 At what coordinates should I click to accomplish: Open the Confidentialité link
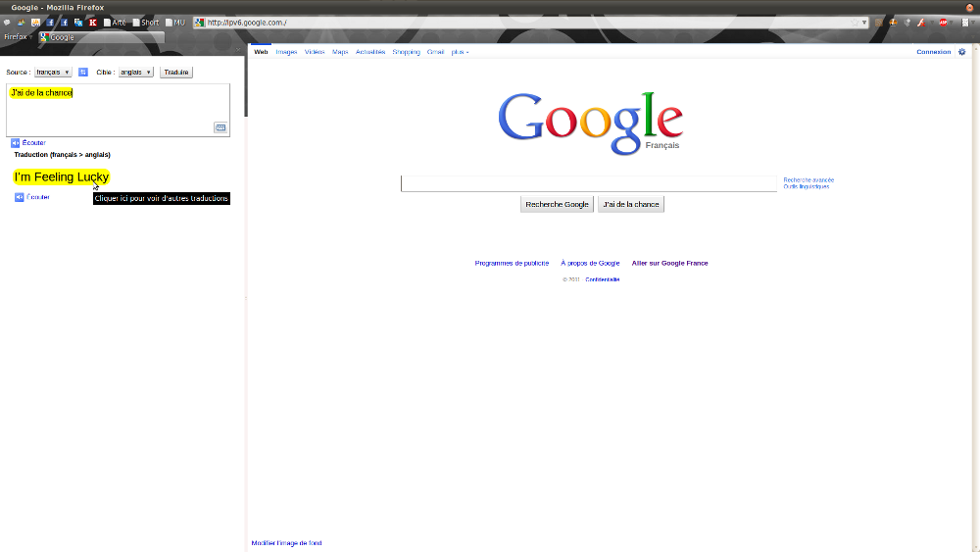(603, 279)
